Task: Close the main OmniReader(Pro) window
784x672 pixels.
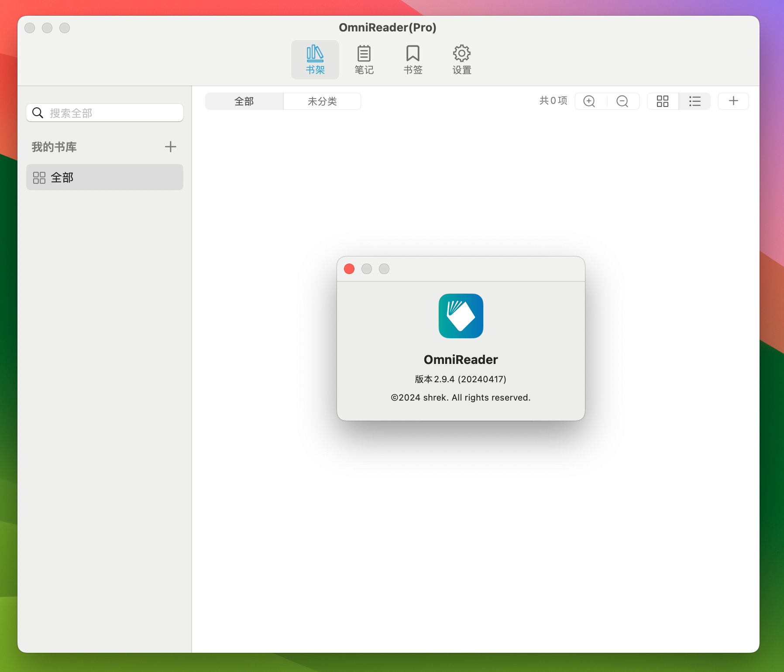Action: pos(30,28)
